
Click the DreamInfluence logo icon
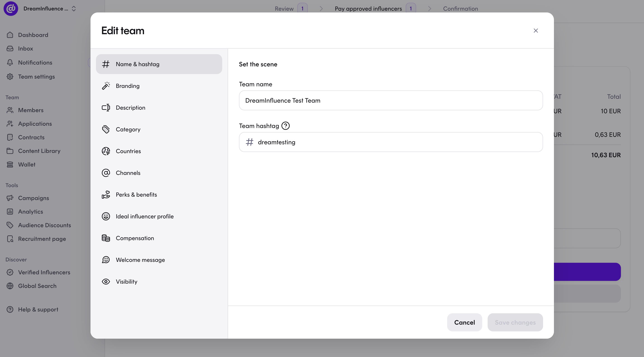[11, 9]
